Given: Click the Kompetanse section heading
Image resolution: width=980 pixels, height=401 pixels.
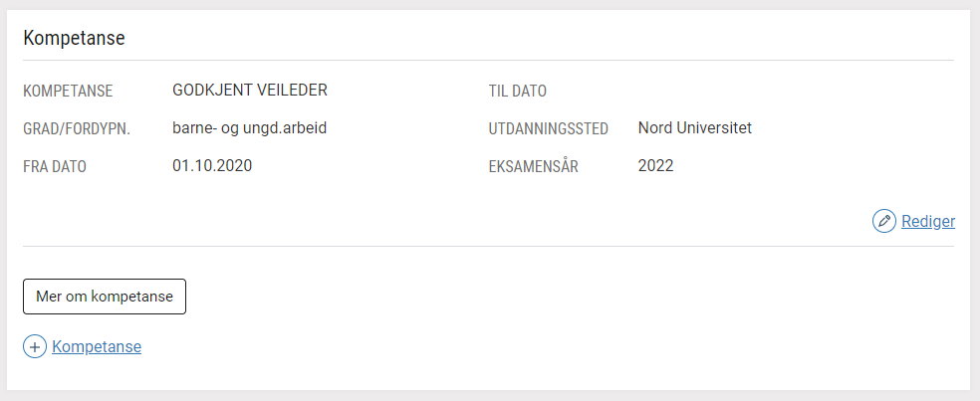Looking at the screenshot, I should (75, 38).
